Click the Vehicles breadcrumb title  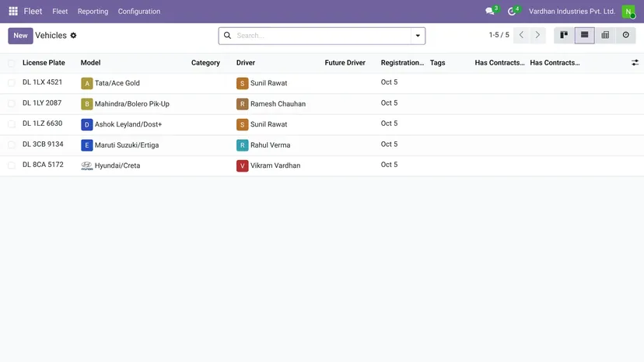click(x=51, y=35)
